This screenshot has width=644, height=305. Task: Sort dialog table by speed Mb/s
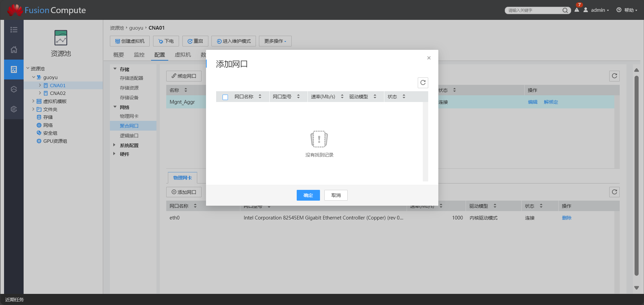[342, 97]
